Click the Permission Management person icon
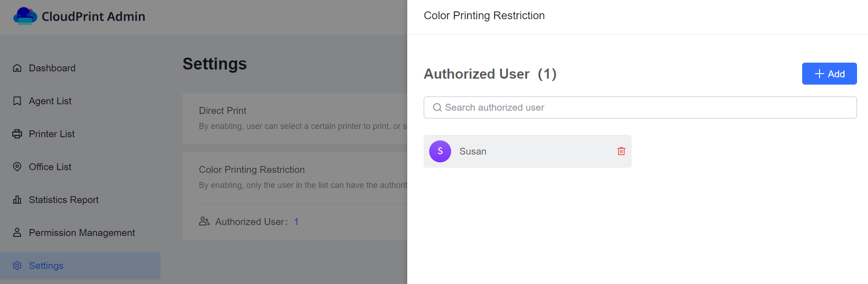 pyautogui.click(x=17, y=233)
